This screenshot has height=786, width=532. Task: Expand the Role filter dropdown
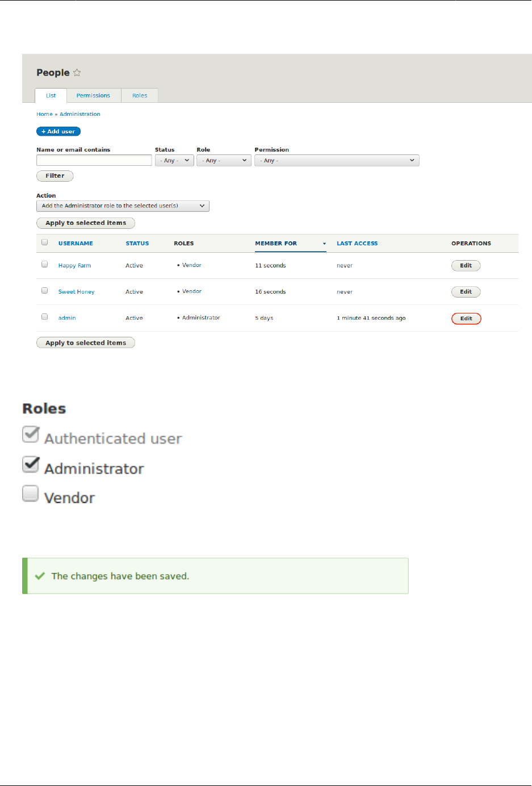224,161
